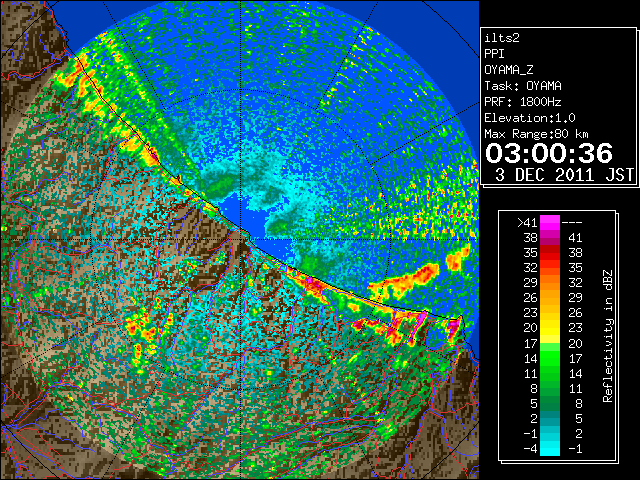Select the 32 to 35 dBZ legend color
This screenshot has height=480, width=640.
[x=550, y=268]
